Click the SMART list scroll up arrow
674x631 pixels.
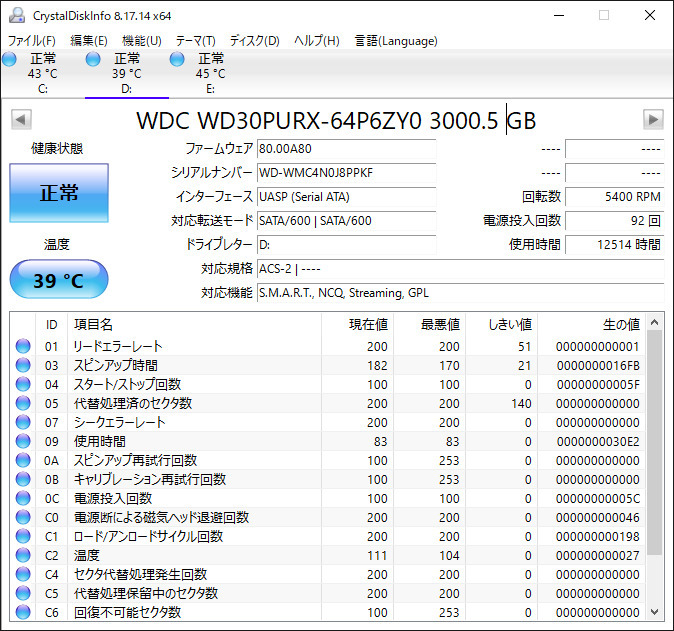(x=655, y=322)
